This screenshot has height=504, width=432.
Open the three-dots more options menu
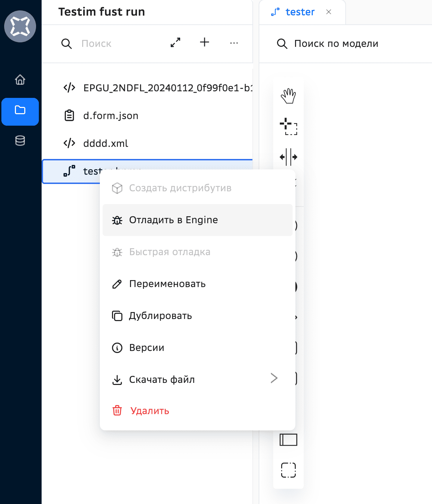pos(234,43)
